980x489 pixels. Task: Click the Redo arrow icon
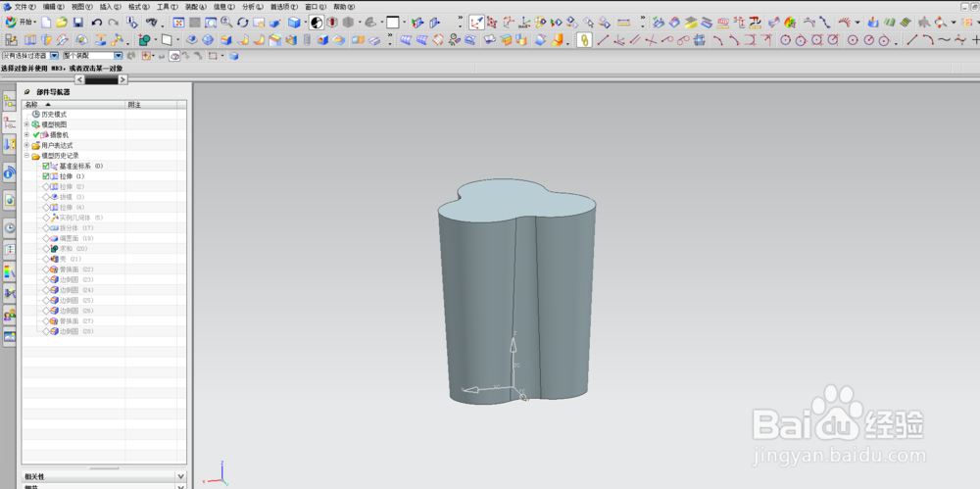click(113, 23)
